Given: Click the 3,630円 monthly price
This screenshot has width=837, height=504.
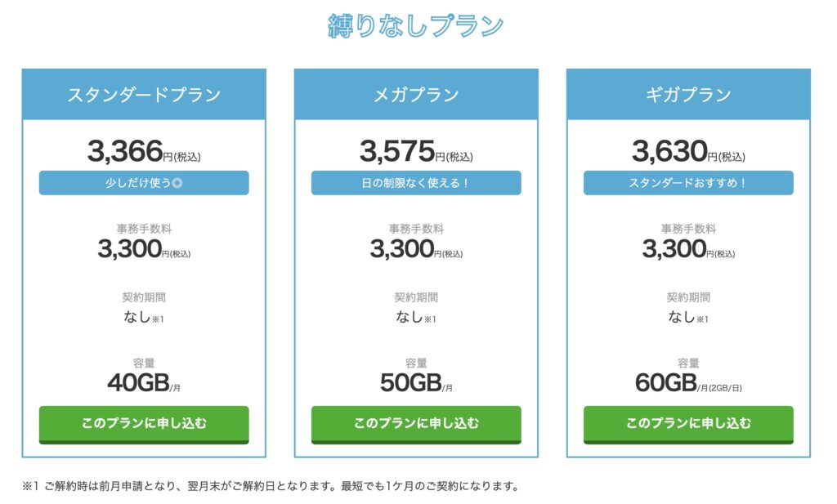Looking at the screenshot, I should (688, 151).
